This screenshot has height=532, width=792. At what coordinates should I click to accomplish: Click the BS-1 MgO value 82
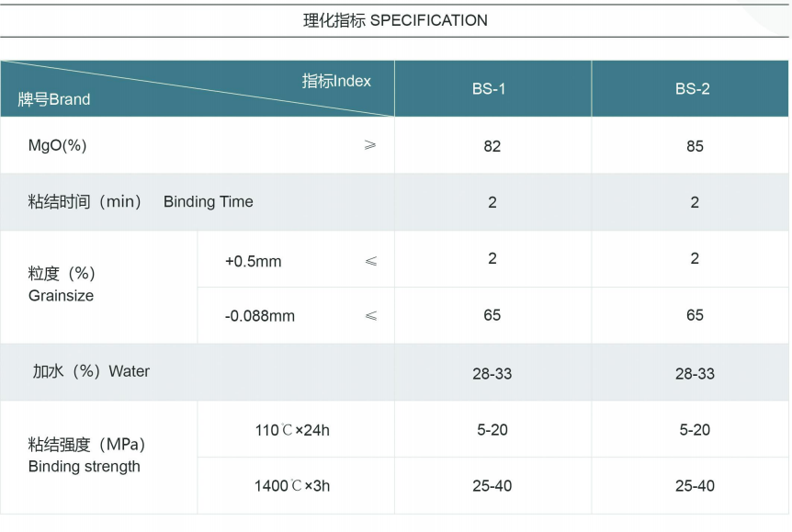point(492,146)
